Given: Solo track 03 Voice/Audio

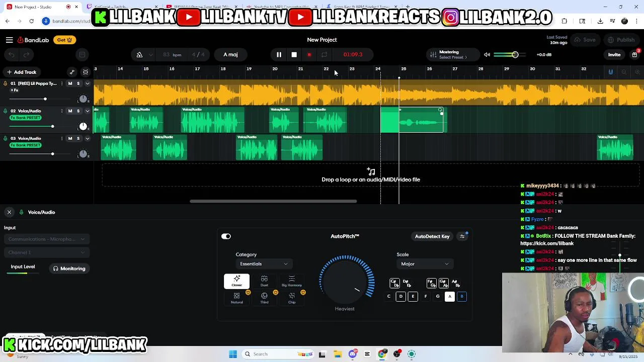Looking at the screenshot, I should (78, 139).
